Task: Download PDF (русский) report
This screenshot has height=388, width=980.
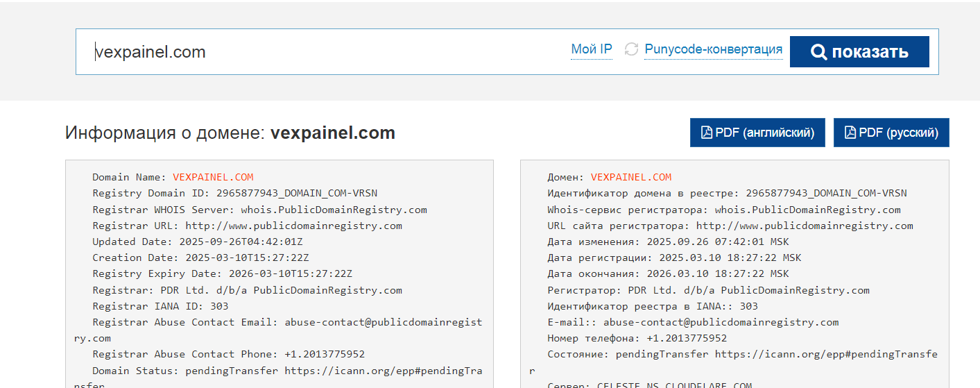Action: coord(891,133)
